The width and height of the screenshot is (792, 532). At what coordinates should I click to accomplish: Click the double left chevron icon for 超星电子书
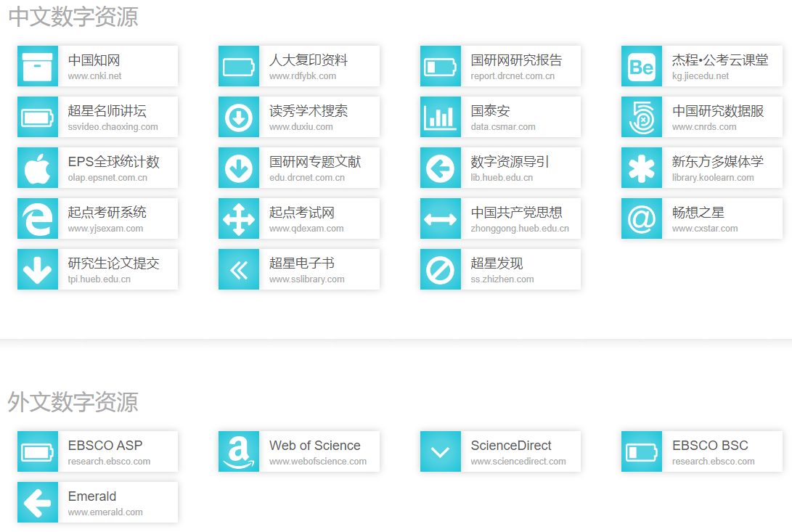[x=239, y=269]
